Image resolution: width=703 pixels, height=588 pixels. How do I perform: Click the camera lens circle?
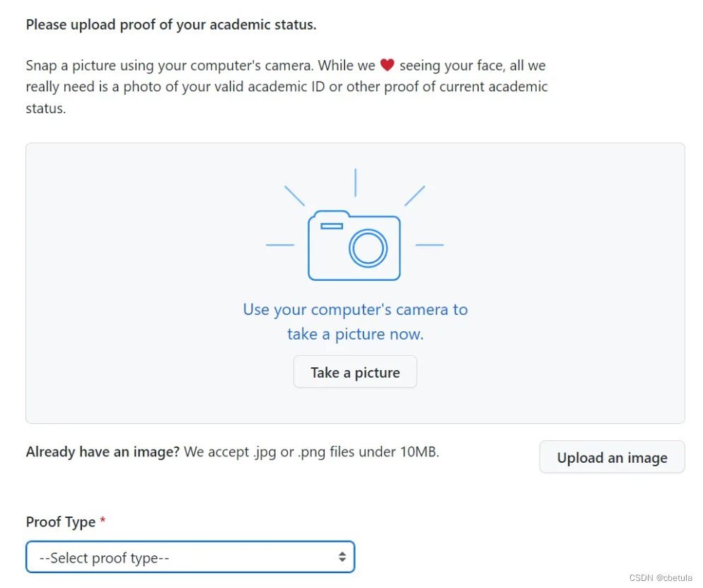368,248
